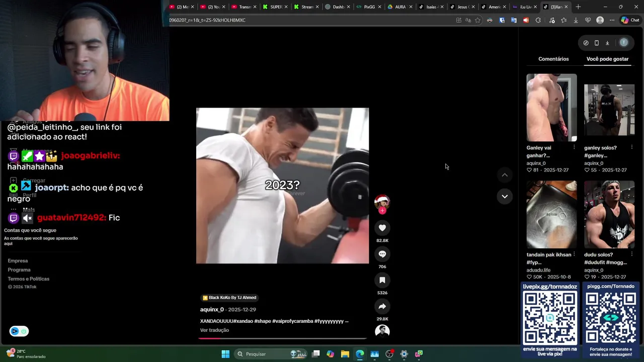Switch to the Dashb browser tab

click(x=337, y=7)
